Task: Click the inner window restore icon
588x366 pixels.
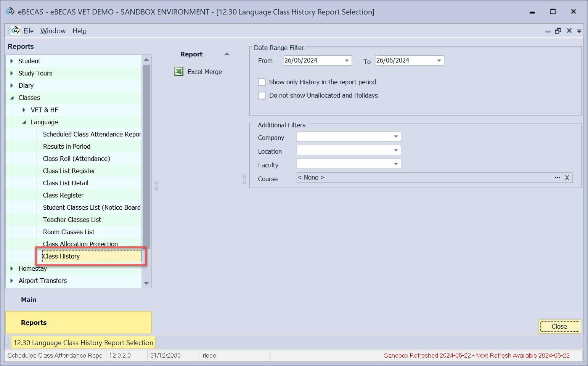Action: [x=558, y=31]
